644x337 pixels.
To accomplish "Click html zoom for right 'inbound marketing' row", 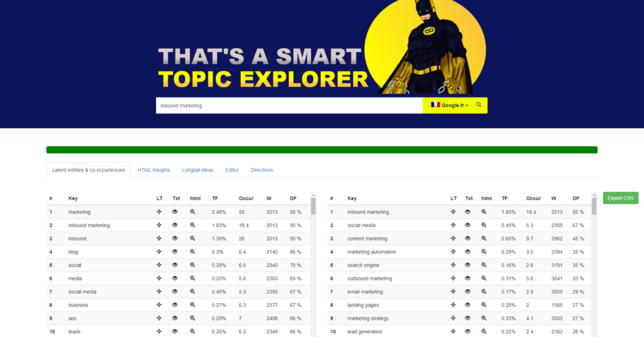I will (484, 212).
